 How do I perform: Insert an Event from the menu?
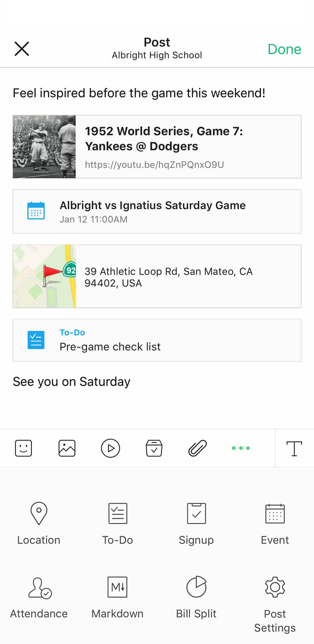coord(275,523)
